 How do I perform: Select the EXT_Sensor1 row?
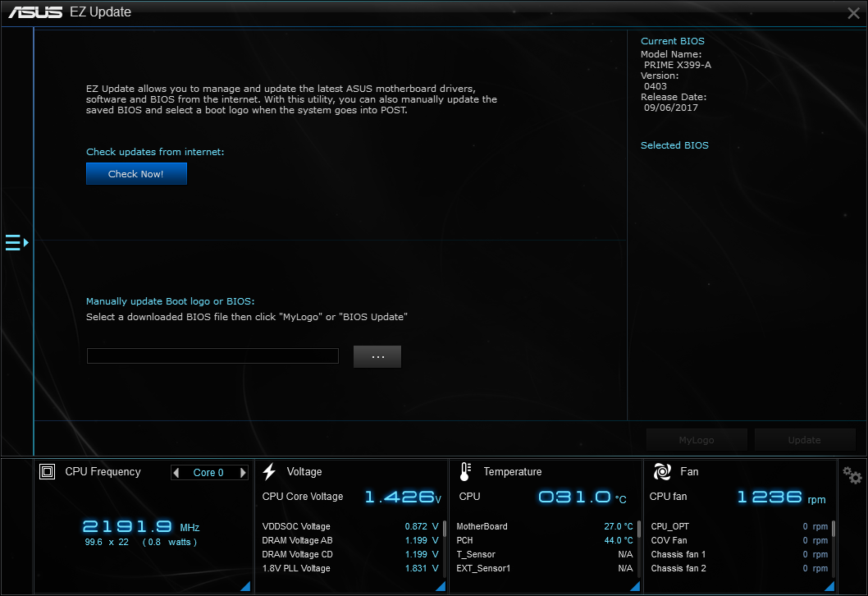click(x=545, y=568)
